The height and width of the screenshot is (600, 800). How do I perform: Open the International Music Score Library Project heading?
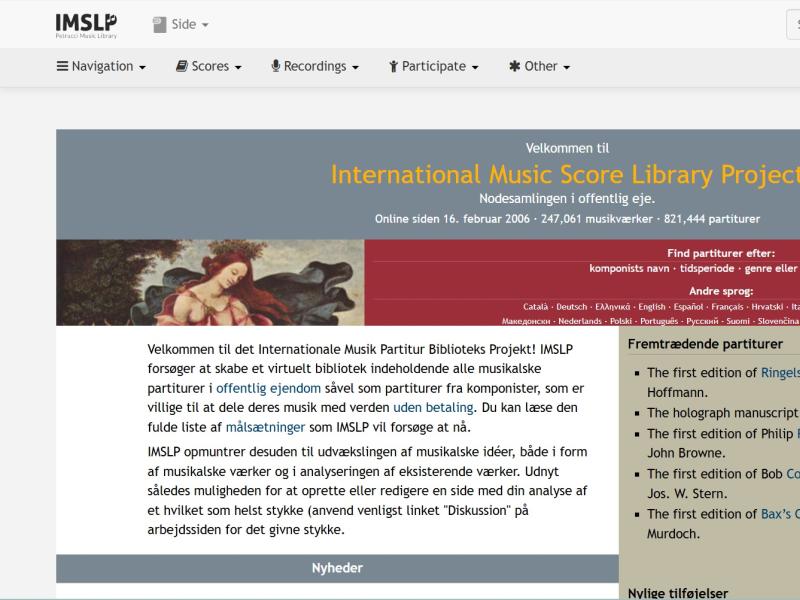565,174
